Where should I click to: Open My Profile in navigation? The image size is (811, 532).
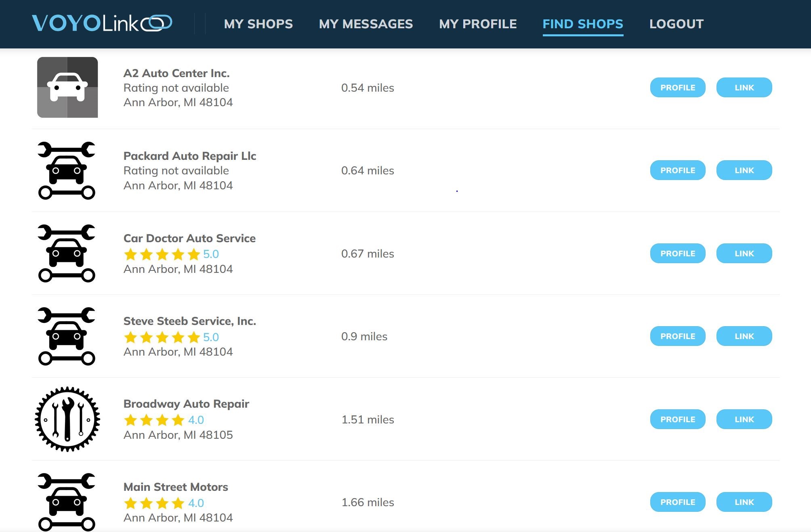(478, 24)
